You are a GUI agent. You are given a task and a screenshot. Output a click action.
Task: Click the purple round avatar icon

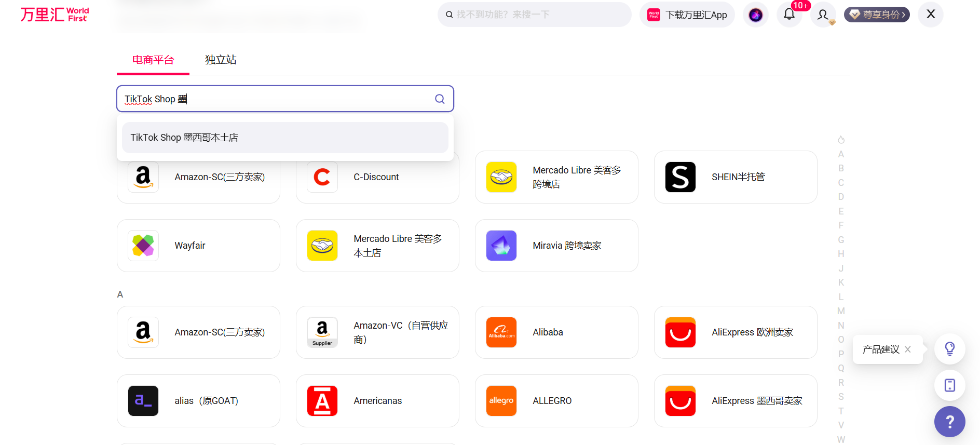click(x=756, y=15)
